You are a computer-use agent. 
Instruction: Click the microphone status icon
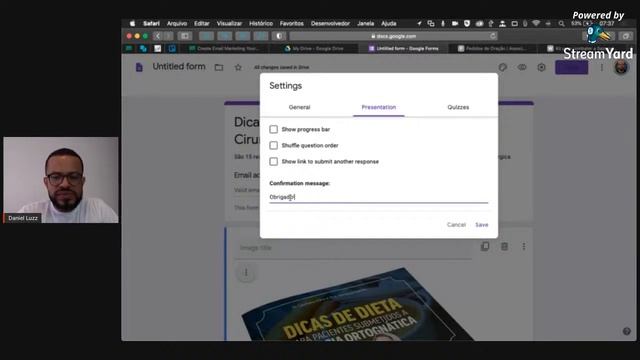443,24
